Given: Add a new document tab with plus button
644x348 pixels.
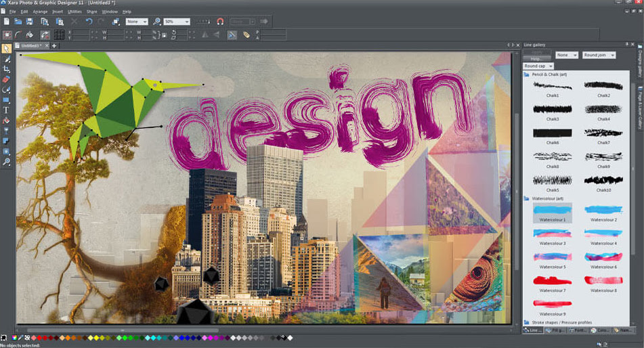Looking at the screenshot, I should coord(53,45).
